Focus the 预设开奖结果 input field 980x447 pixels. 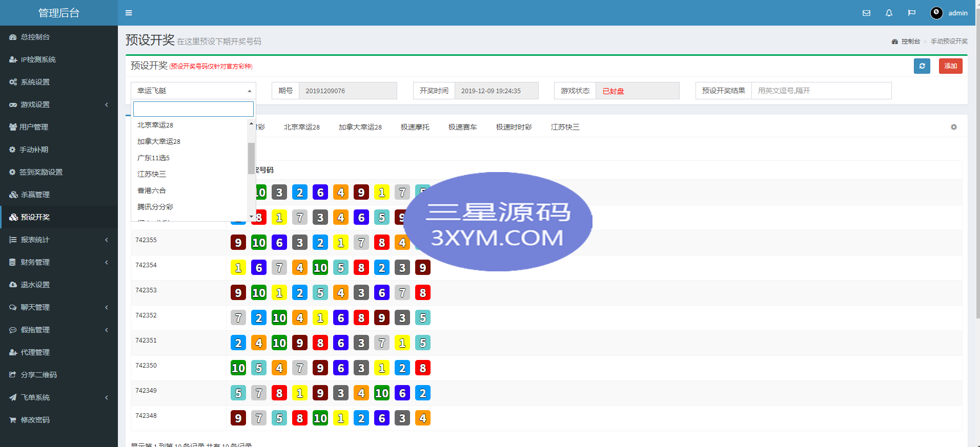click(821, 91)
